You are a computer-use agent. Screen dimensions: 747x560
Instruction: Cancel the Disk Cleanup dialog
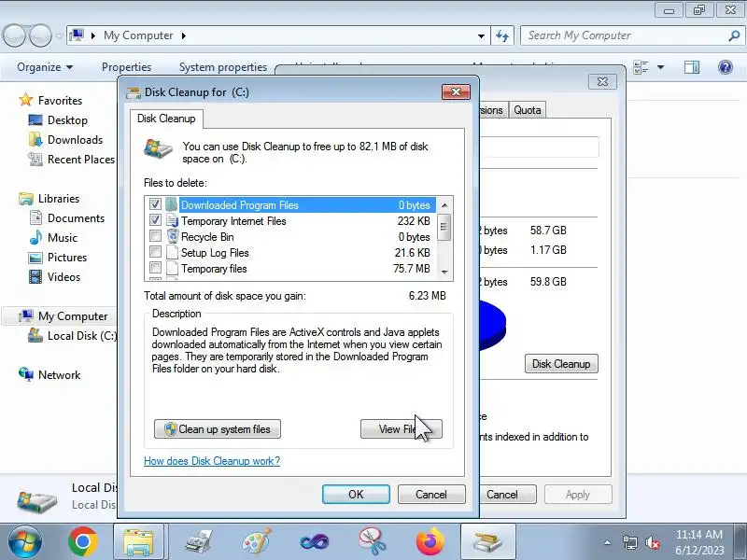[x=431, y=495]
